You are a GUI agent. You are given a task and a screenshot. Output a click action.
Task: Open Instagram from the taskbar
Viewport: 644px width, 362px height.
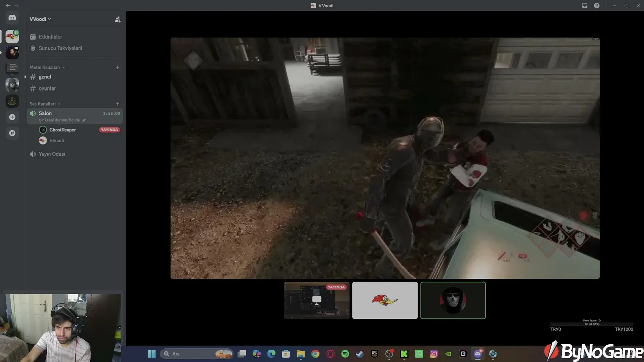(434, 354)
